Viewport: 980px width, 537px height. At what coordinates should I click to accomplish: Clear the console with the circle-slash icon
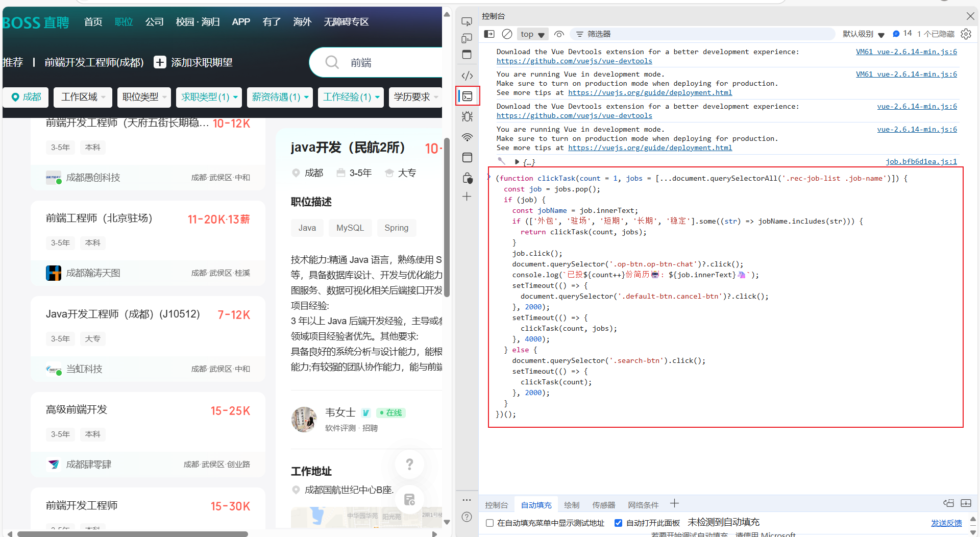507,34
